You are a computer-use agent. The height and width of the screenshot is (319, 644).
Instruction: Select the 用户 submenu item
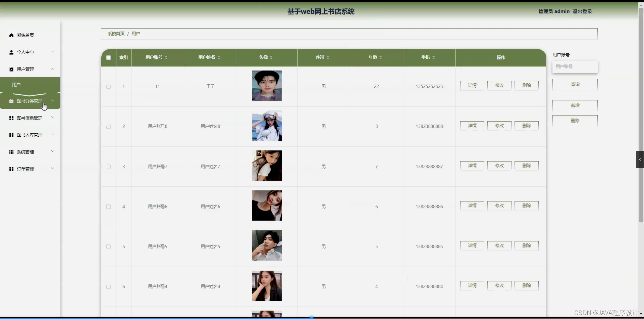30,85
